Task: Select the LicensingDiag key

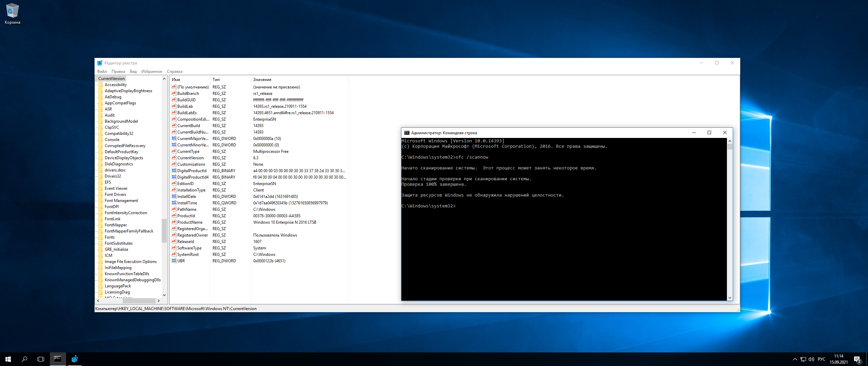Action: point(117,292)
